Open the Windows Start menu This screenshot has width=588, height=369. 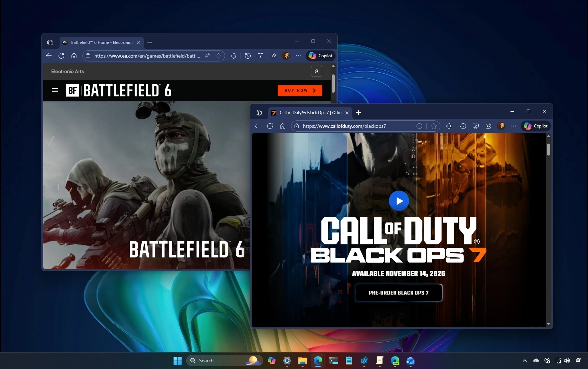[178, 361]
